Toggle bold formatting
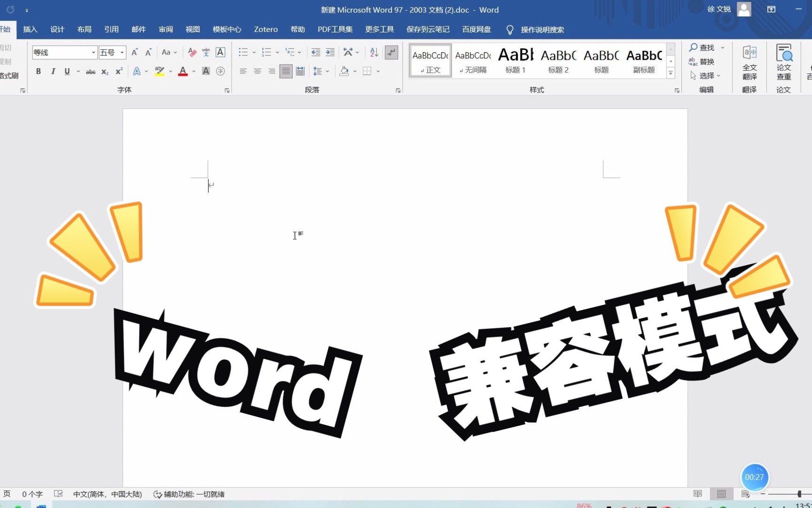Image resolution: width=812 pixels, height=508 pixels. tap(39, 71)
